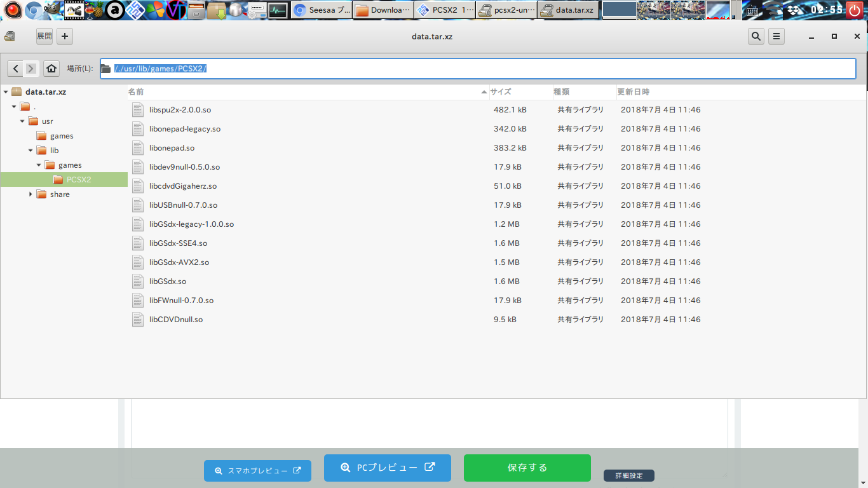
Task: Go forward with the right arrow button
Action: point(31,69)
